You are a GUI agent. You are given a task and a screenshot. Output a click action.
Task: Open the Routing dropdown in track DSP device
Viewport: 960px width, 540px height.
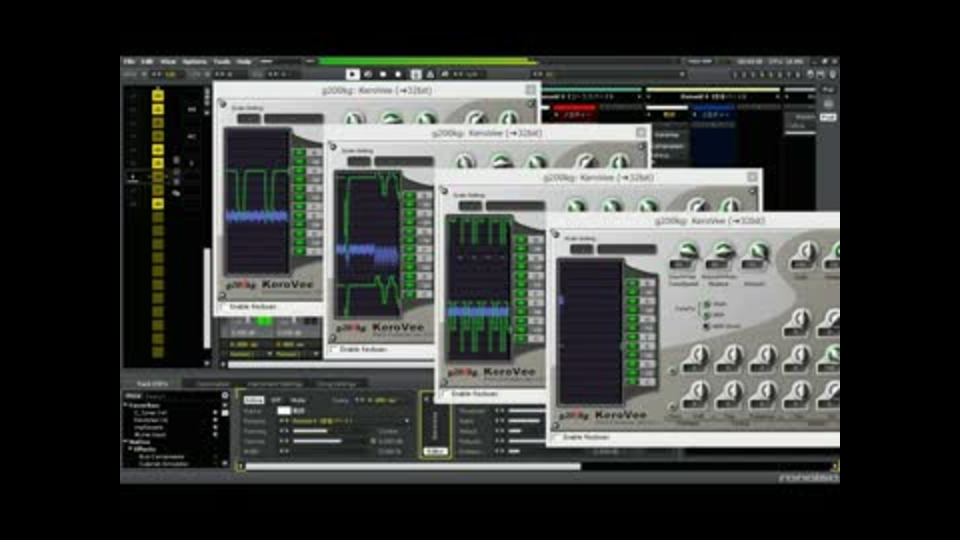click(x=350, y=421)
